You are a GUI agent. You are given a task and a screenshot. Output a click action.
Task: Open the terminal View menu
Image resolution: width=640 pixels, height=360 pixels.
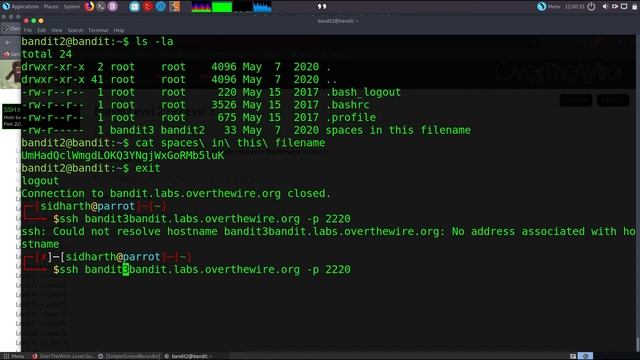56,30
